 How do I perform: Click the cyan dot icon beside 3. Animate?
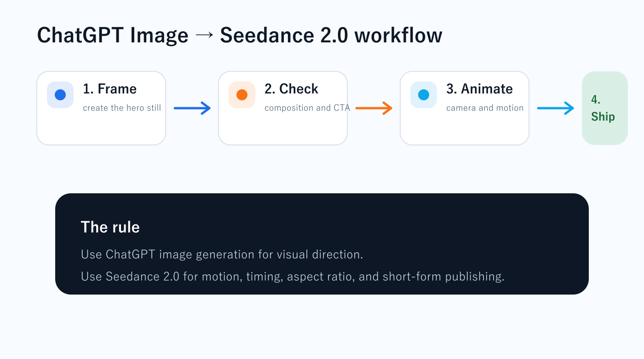pyautogui.click(x=424, y=95)
